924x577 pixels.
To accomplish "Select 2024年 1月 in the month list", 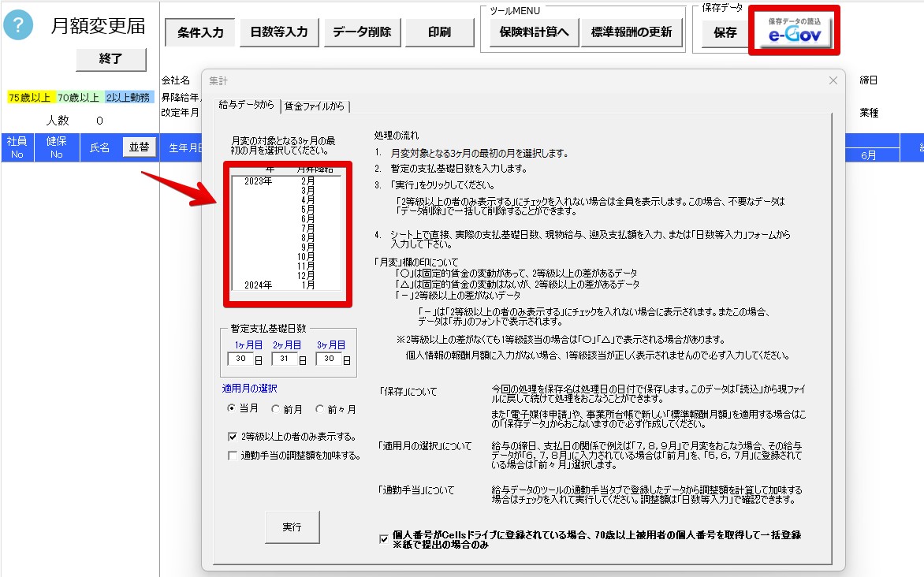I will pos(286,285).
